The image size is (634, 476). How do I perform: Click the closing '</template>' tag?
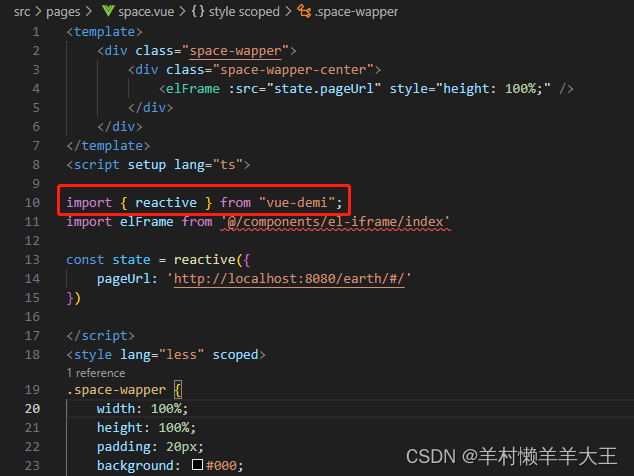point(108,146)
